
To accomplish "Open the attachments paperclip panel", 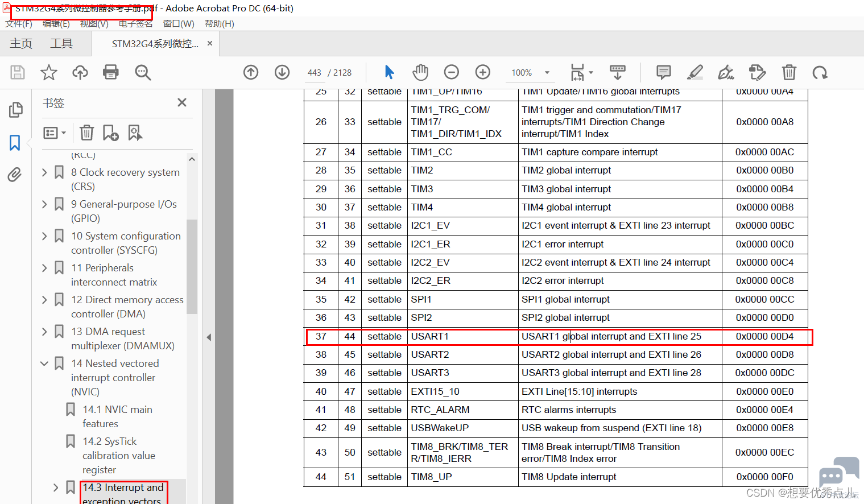I will point(15,174).
